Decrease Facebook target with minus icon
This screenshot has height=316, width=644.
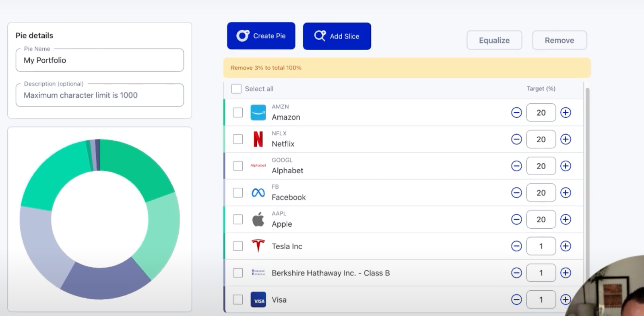pos(516,193)
